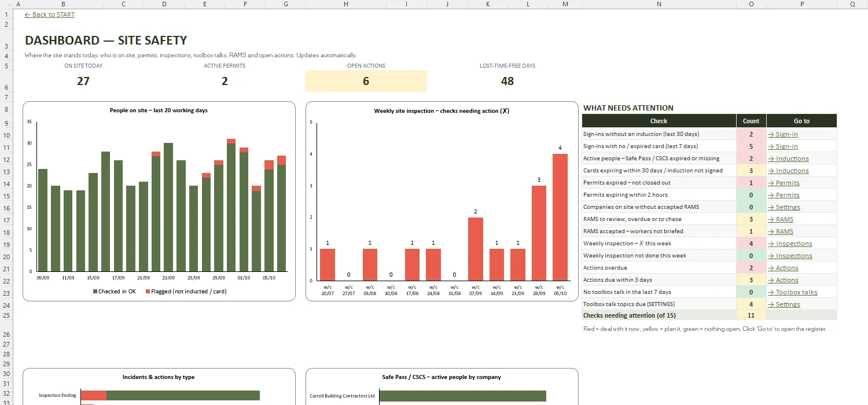868x405 pixels.
Task: Click the red/yellow/green legend note below table
Action: click(705, 329)
